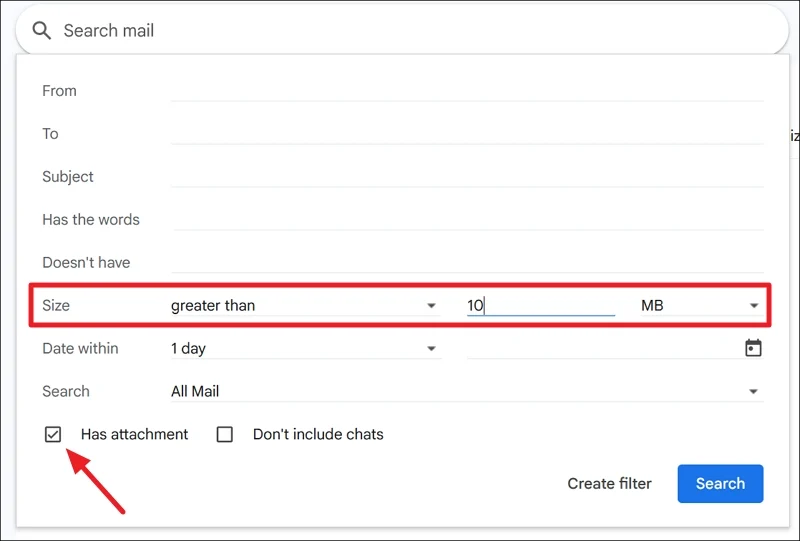Screen dimensions: 800x541
Task: Click into the To field
Action: (466, 134)
